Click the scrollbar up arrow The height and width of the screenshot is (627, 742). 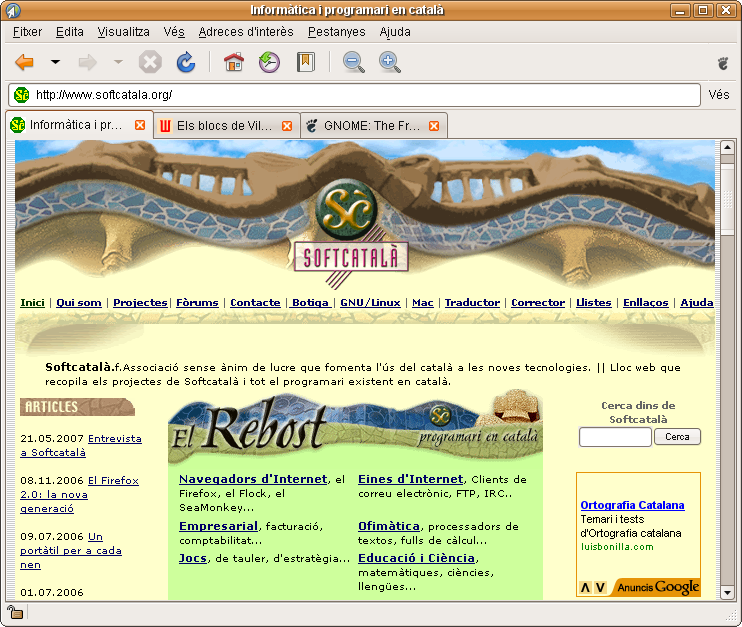coord(727,147)
